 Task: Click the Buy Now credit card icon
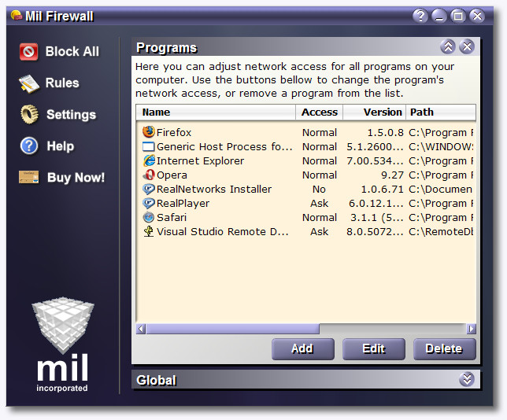point(29,177)
